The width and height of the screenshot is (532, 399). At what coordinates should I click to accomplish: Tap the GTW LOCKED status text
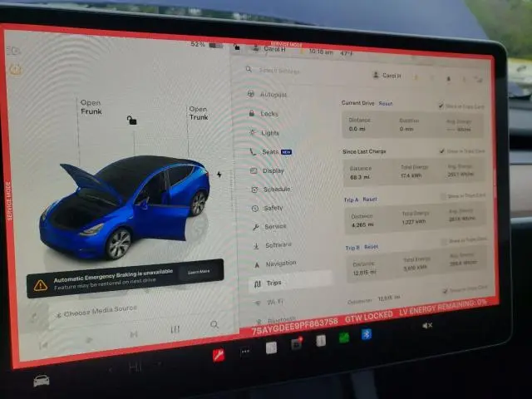point(369,317)
